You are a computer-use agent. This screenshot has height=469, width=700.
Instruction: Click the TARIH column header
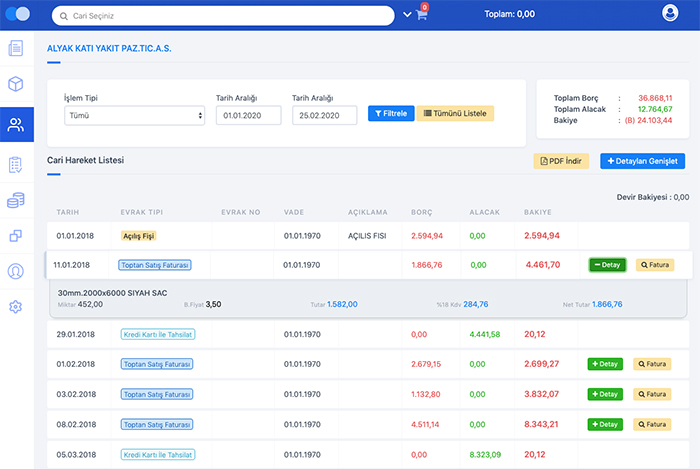68,212
